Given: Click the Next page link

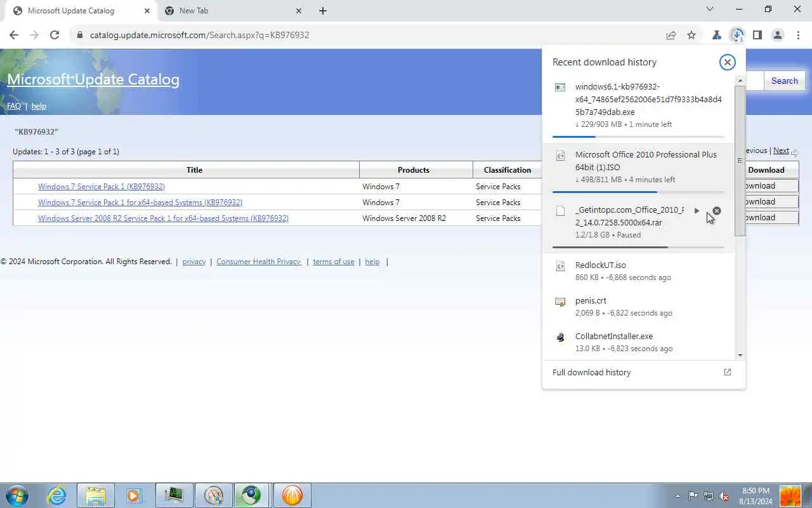Looking at the screenshot, I should [x=781, y=151].
